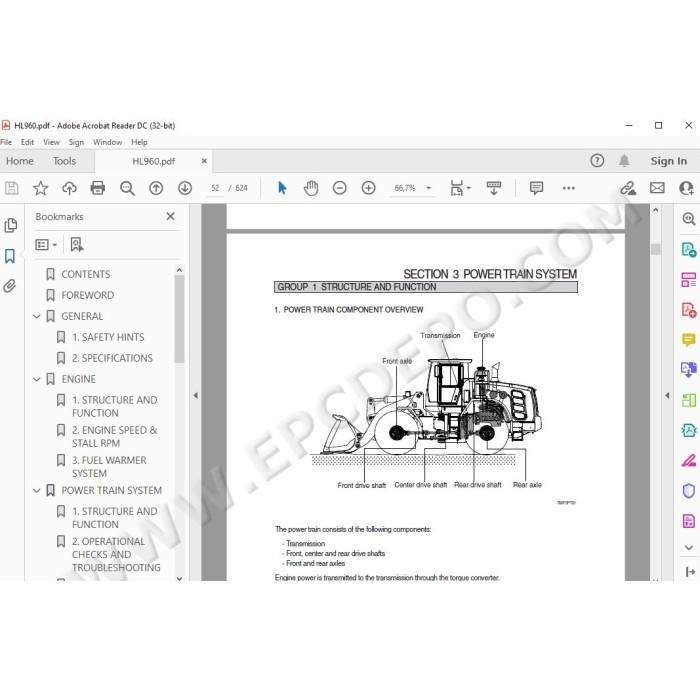Activate the hand pan tool
Image resolution: width=700 pixels, height=700 pixels.
point(311,188)
